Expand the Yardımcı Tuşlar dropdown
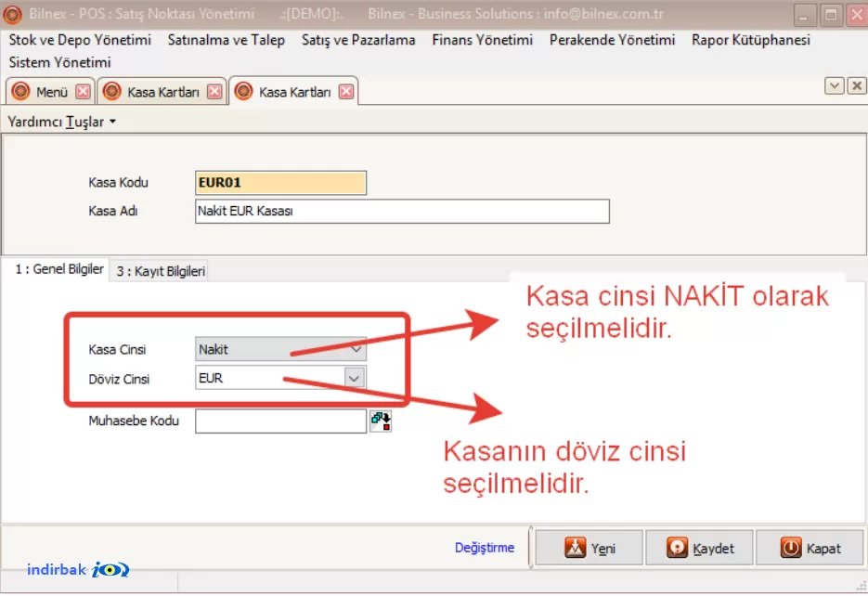The height and width of the screenshot is (596, 868). tap(61, 122)
